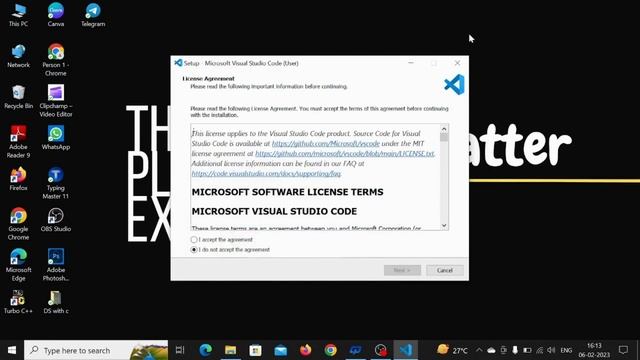640x360 pixels.
Task: Open the github.com/Microsoft/vscode link
Action: pyautogui.click(x=326, y=144)
